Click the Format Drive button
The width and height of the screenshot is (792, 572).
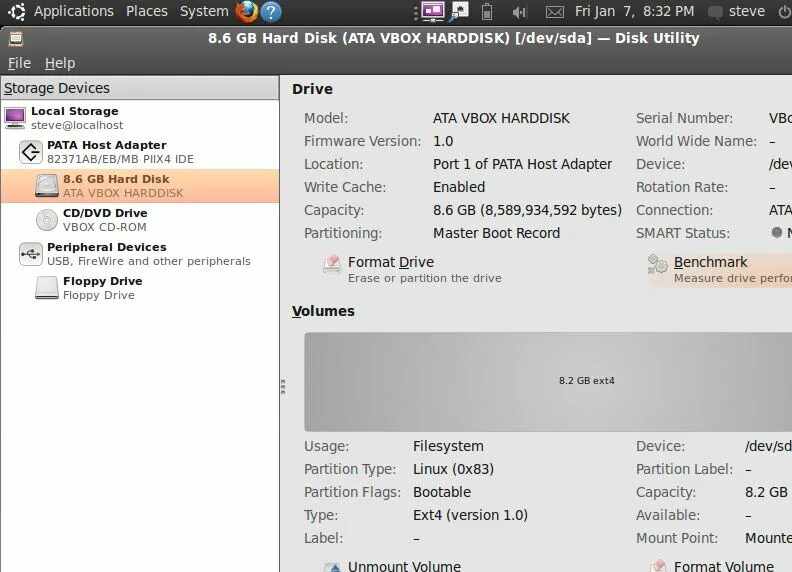point(412,269)
